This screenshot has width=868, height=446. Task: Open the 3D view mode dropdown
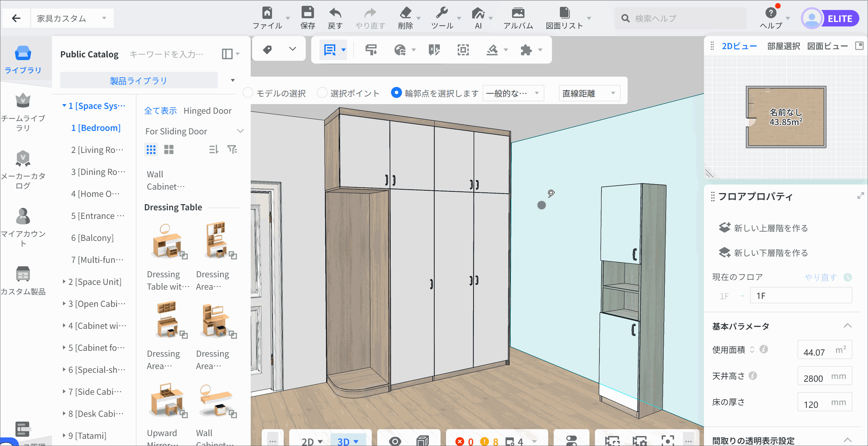[356, 442]
